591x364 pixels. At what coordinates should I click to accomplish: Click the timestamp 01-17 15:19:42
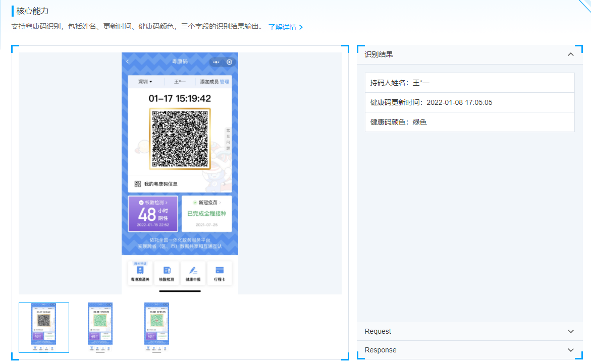(180, 99)
